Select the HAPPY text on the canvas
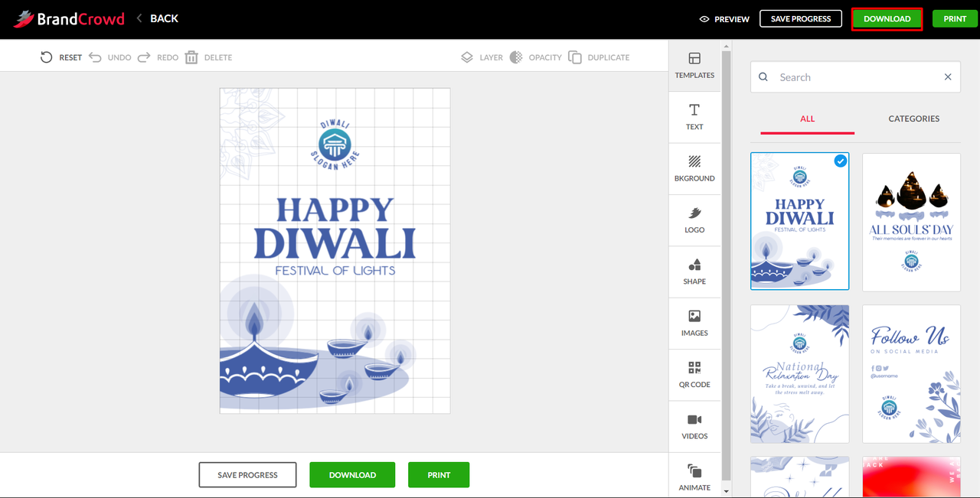Screen dimensions: 980x498 pyautogui.click(x=335, y=210)
